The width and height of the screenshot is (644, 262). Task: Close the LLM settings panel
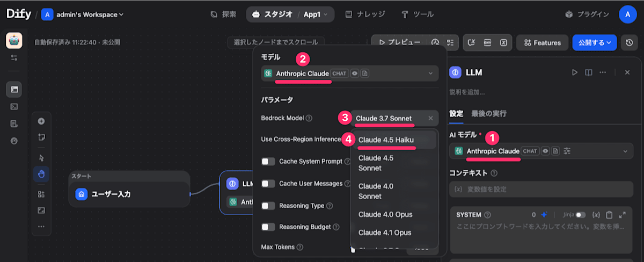pyautogui.click(x=627, y=72)
